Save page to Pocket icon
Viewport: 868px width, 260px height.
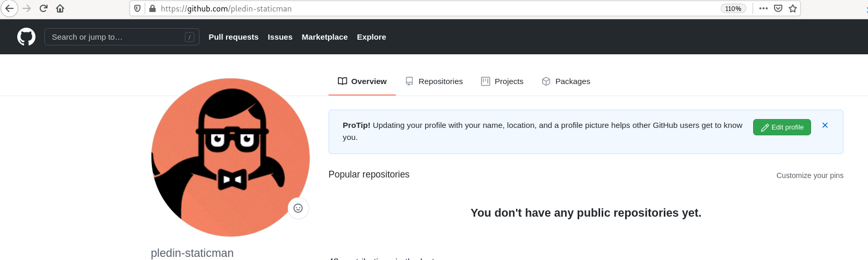point(778,8)
